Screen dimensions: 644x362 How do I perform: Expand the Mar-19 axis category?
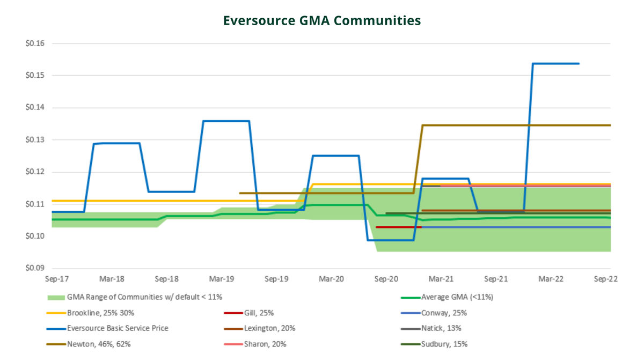pos(221,279)
